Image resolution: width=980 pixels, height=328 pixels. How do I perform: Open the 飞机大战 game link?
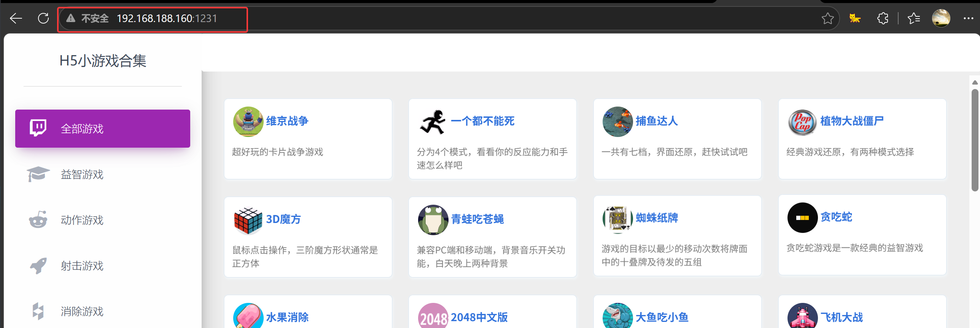[842, 317]
